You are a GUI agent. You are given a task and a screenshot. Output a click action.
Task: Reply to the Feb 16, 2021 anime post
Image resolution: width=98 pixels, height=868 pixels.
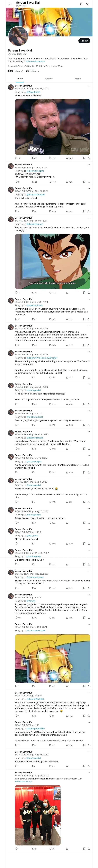tap(16, 293)
